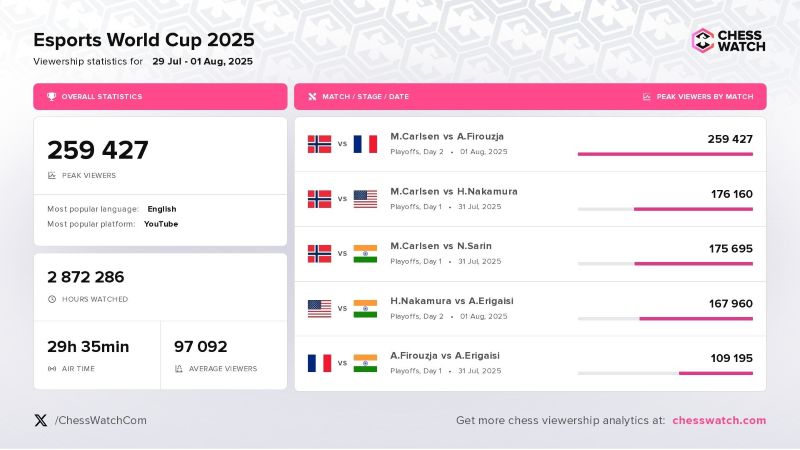The image size is (800, 450).
Task: Click the broadcast icon beside Air Time
Action: click(x=51, y=369)
